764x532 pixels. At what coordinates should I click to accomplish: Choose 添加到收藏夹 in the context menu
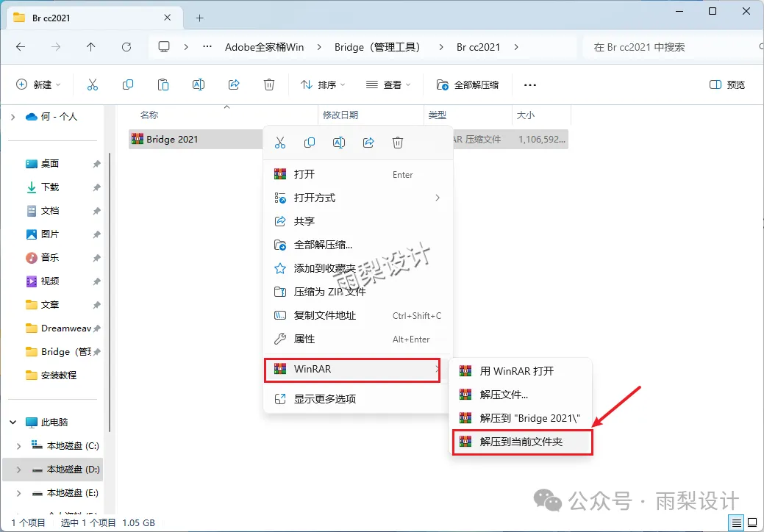click(x=358, y=268)
